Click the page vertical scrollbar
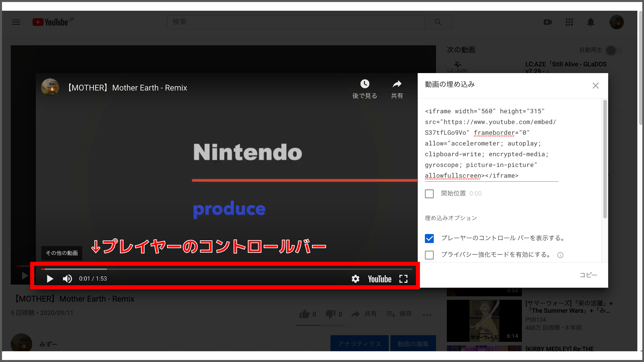 [640, 69]
